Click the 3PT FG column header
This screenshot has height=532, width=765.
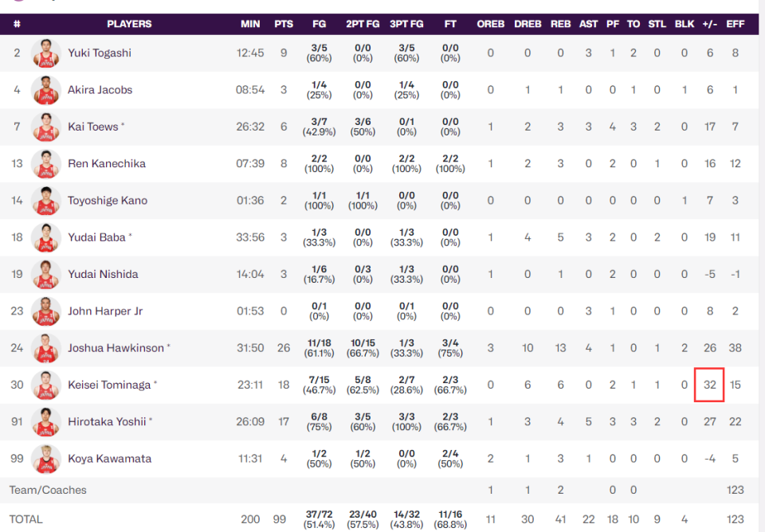pyautogui.click(x=406, y=24)
